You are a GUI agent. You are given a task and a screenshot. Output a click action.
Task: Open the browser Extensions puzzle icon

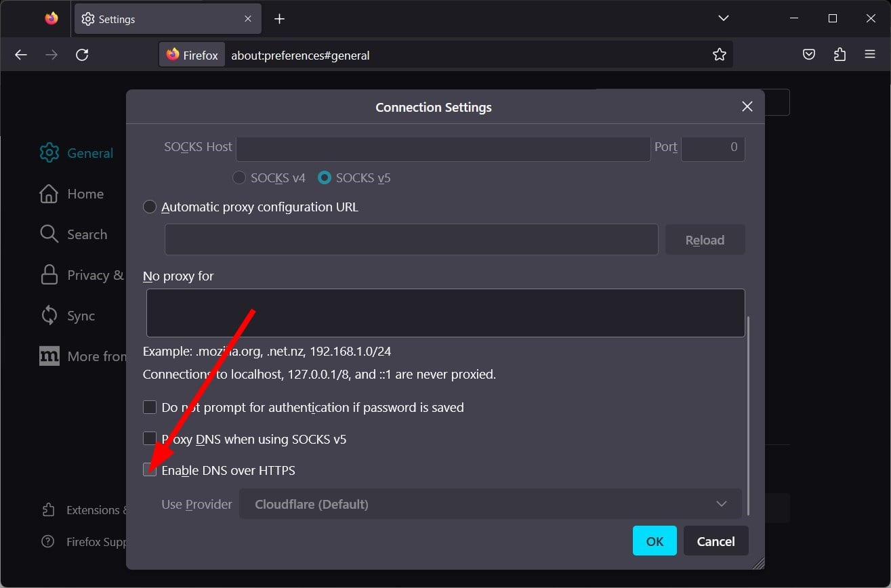839,54
